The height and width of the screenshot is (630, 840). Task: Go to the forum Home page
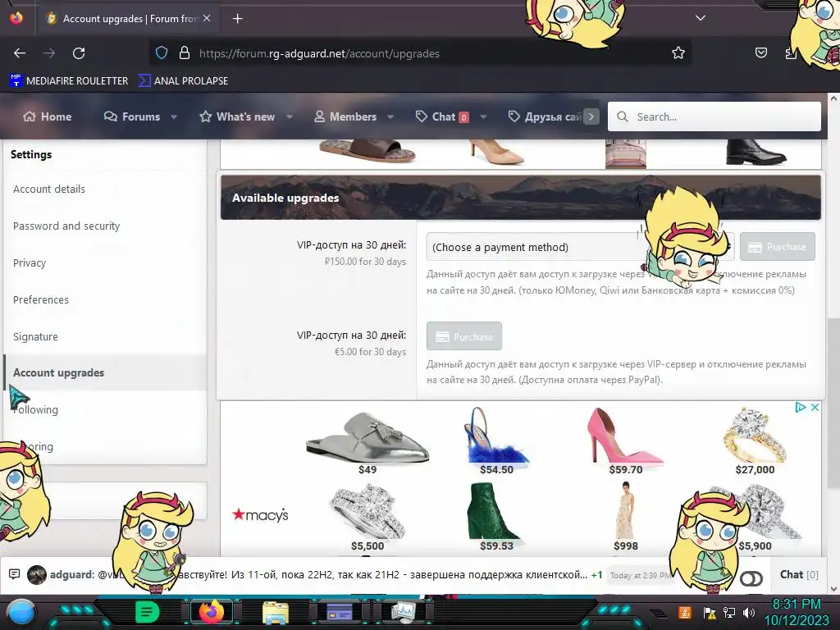[47, 116]
